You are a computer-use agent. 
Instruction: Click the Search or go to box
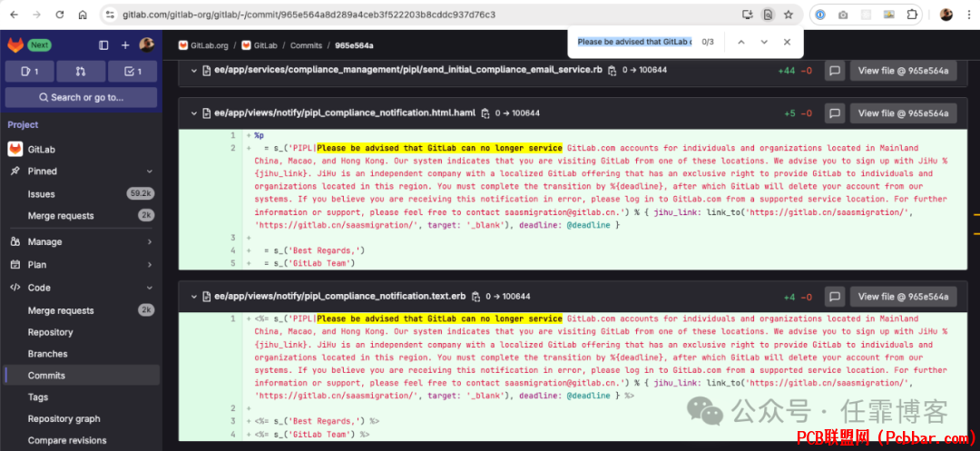[82, 97]
